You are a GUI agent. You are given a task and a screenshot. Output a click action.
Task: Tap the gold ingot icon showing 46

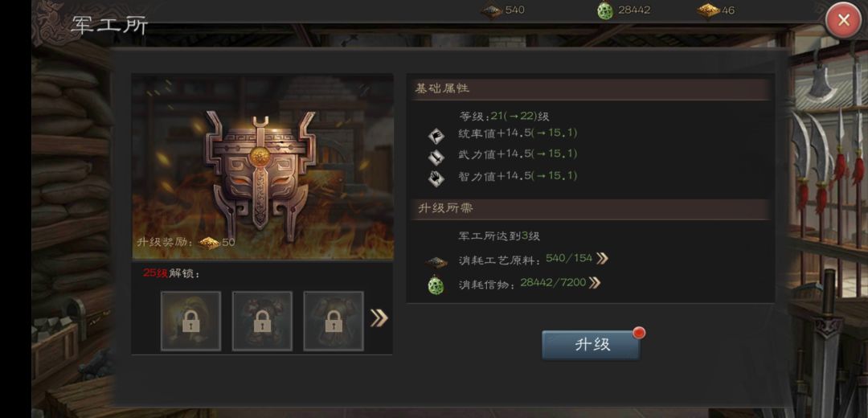tap(709, 10)
